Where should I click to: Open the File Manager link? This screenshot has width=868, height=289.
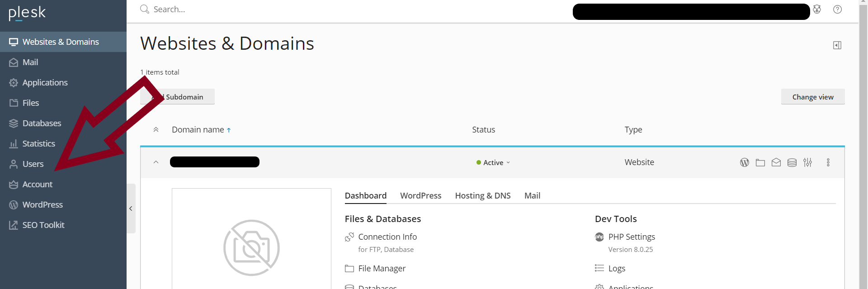382,268
